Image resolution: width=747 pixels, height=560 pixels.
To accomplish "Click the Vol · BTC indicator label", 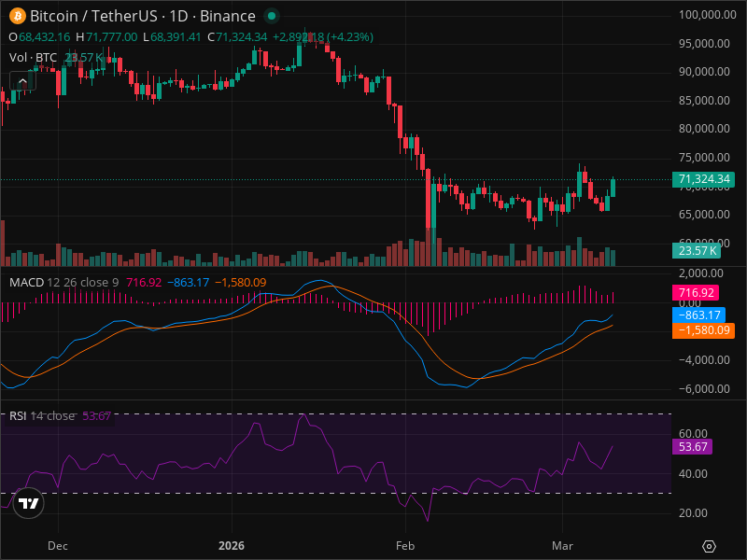I will point(33,58).
